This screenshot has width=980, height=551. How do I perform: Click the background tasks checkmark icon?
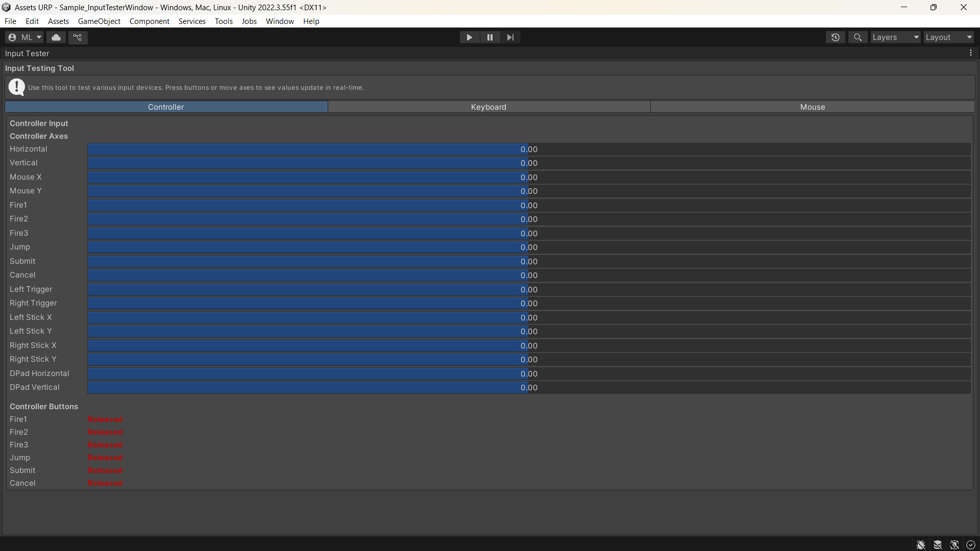coord(971,545)
